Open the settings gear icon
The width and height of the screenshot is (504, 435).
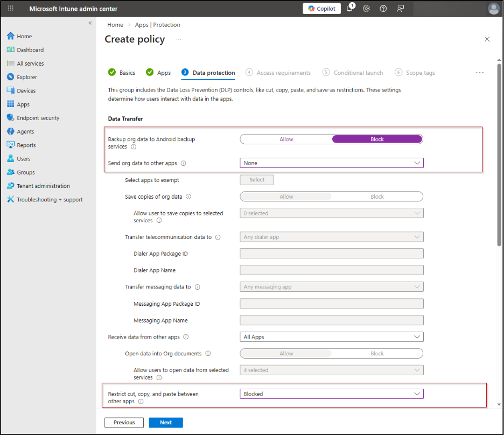(x=366, y=9)
